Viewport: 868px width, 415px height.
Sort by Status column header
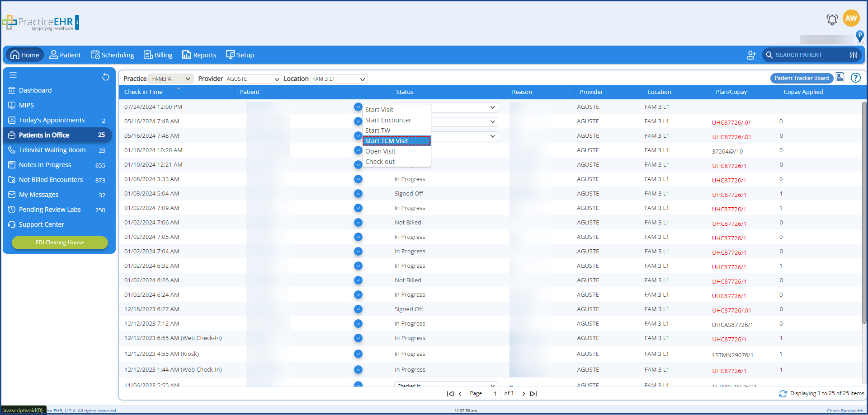(x=405, y=92)
